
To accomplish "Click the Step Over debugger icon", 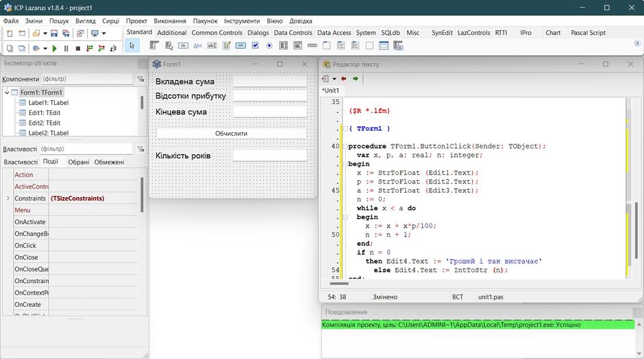I will [101, 49].
